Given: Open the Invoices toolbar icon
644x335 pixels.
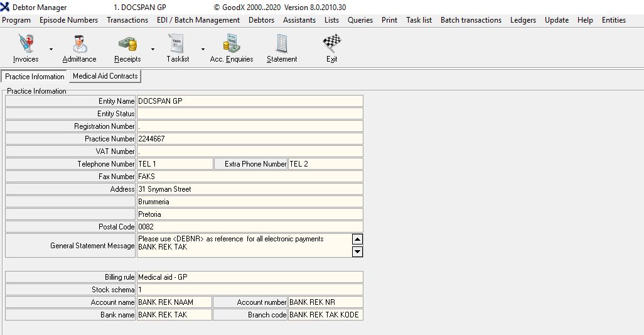Looking at the screenshot, I should [x=26, y=45].
